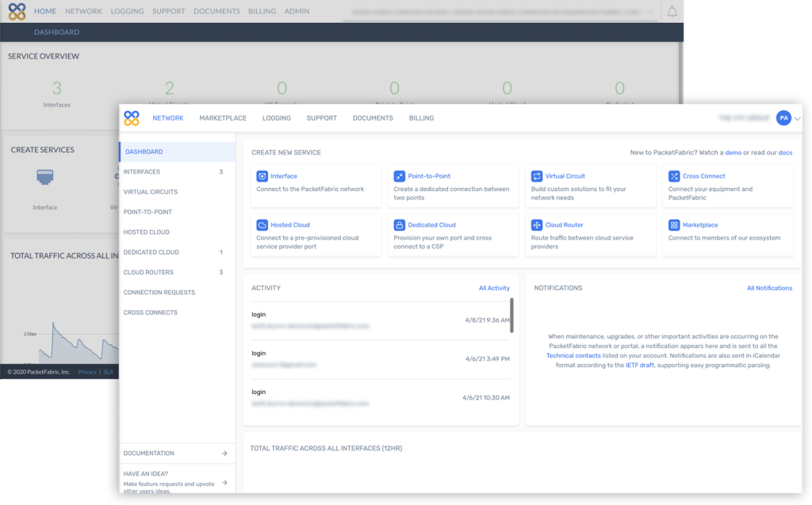Open the DOCUMENTS tab in the front window

(x=373, y=118)
